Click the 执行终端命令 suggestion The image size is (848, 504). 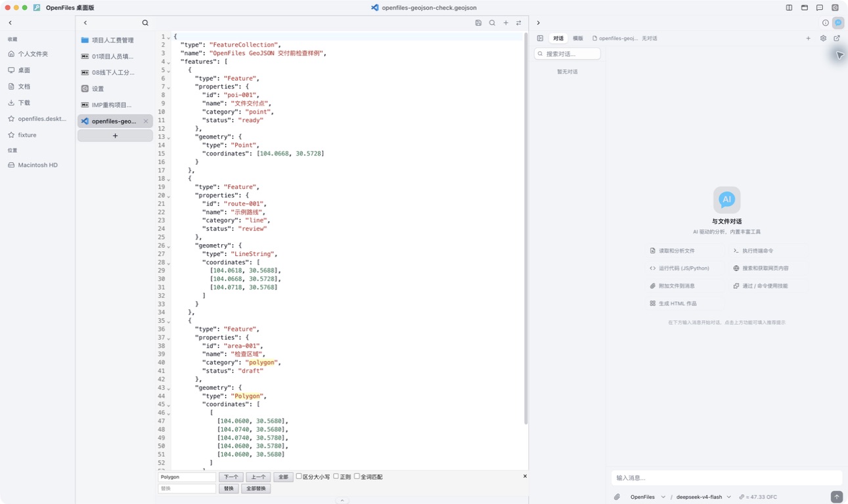click(754, 251)
